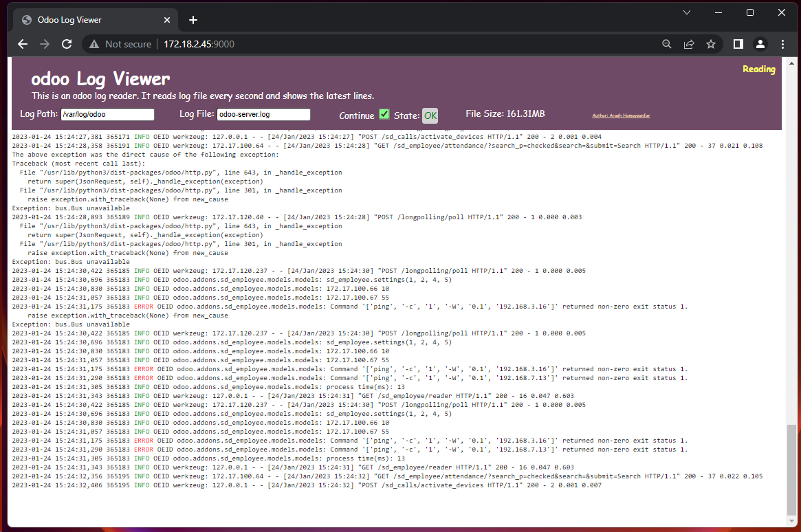Open the zoom magnifier in address bar
801x532 pixels.
[x=667, y=45]
